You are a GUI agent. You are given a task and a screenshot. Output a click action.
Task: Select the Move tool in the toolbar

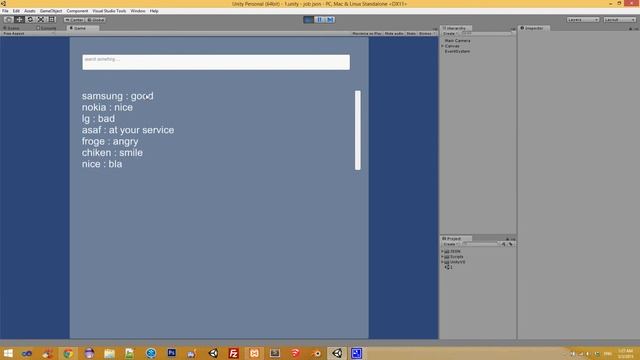19,20
